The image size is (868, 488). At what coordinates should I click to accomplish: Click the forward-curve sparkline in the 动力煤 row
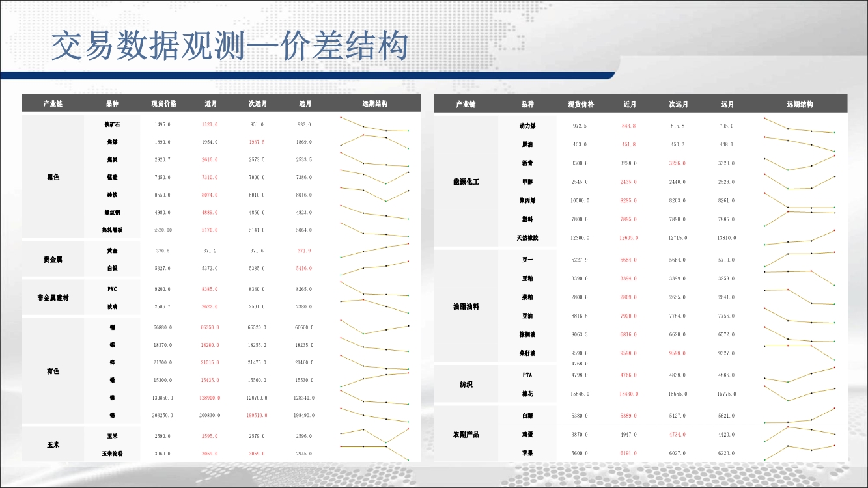pyautogui.click(x=800, y=126)
